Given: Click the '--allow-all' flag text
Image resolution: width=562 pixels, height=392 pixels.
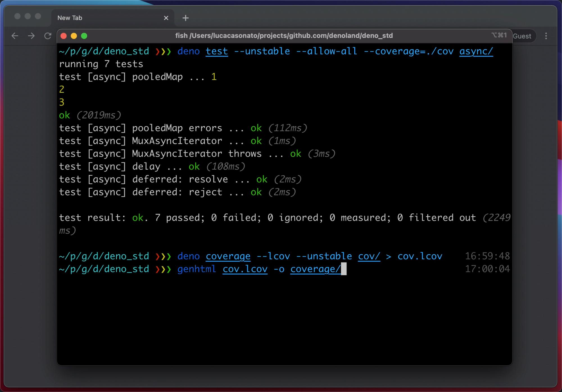Looking at the screenshot, I should click(x=327, y=51).
